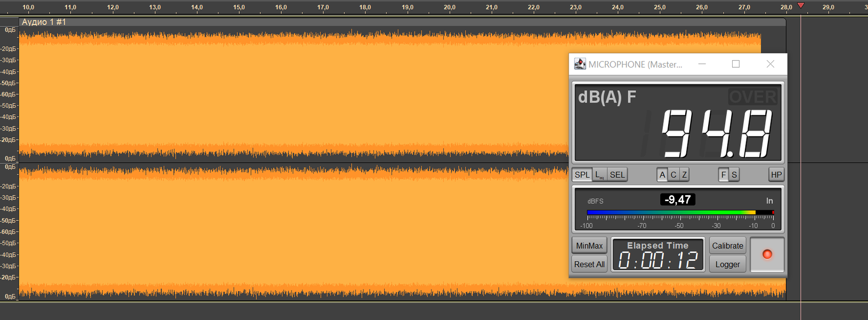This screenshot has height=320, width=868.
Task: Open the Logger window
Action: tap(727, 264)
